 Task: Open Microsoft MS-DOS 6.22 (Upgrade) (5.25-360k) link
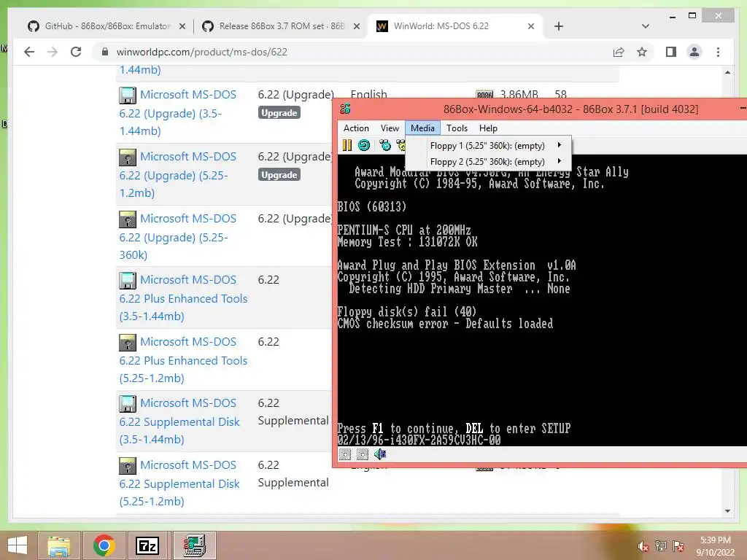click(178, 237)
